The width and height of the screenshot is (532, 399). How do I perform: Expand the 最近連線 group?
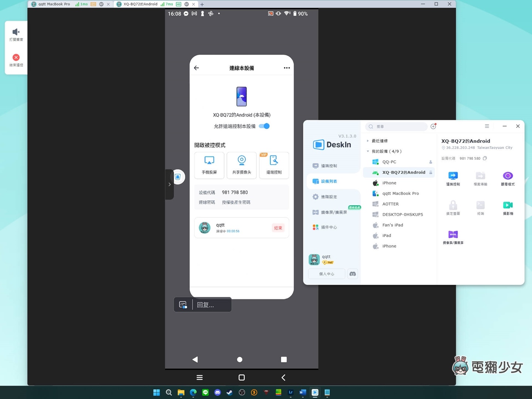click(368, 141)
